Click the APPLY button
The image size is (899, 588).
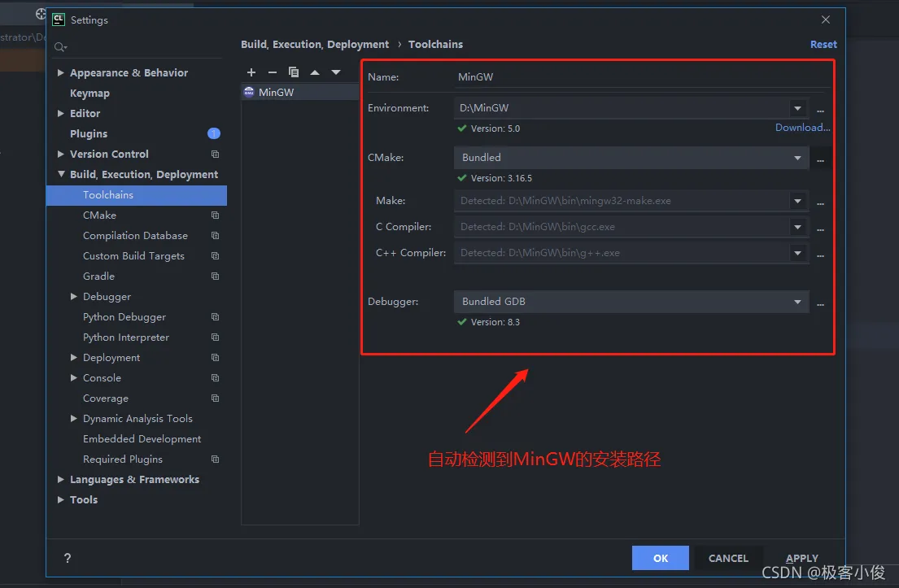801,558
